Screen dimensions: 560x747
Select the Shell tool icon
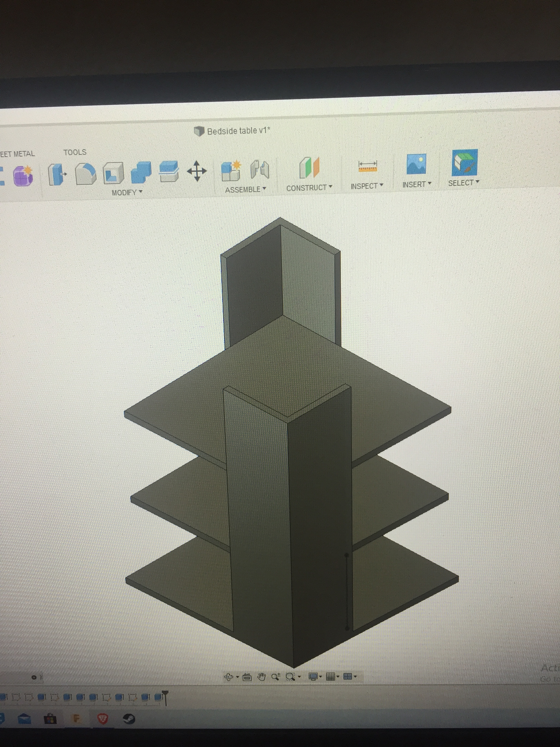click(x=113, y=173)
